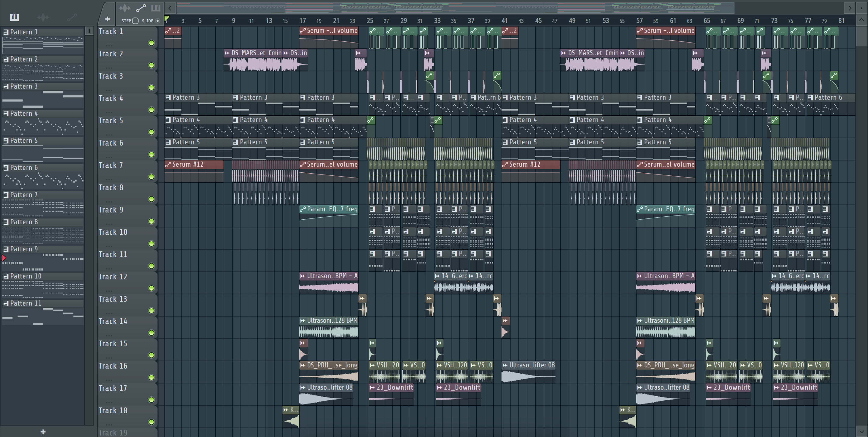This screenshot has height=437, width=868.
Task: Select the pattern clip focus icon above tracks
Action: pyautogui.click(x=156, y=8)
